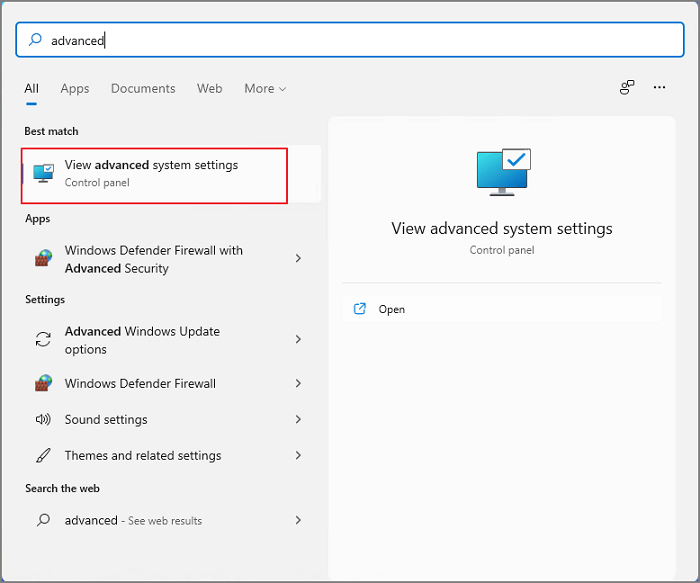Expand the More filter dropdown
Image resolution: width=700 pixels, height=583 pixels.
[x=265, y=89]
